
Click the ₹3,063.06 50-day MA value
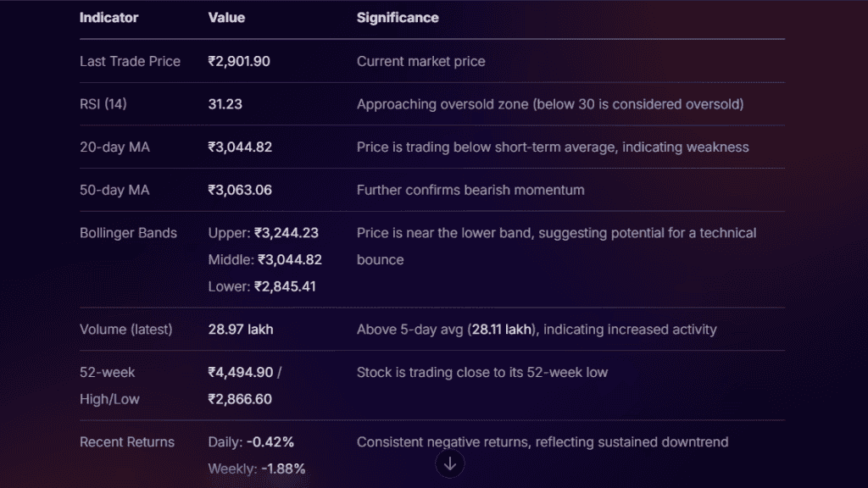click(240, 190)
